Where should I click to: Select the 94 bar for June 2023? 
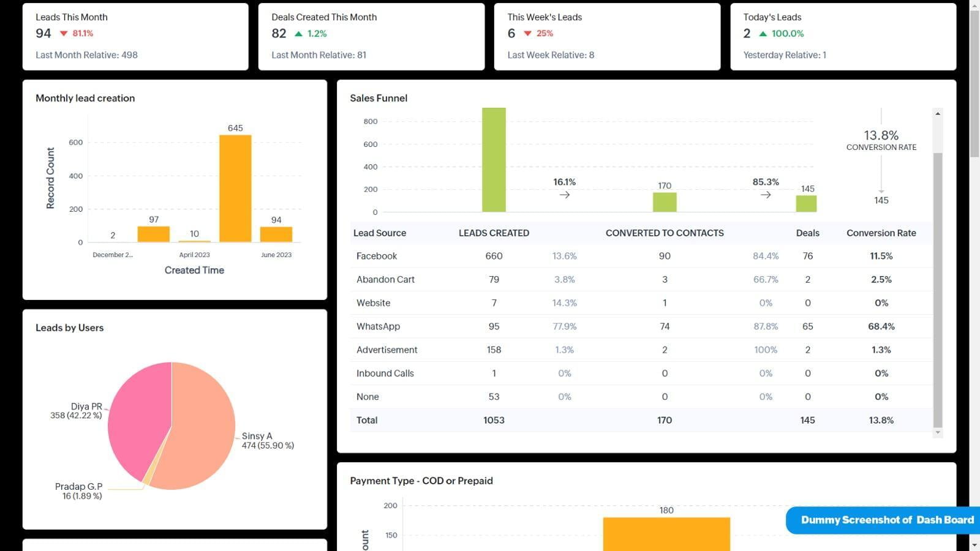click(x=276, y=234)
